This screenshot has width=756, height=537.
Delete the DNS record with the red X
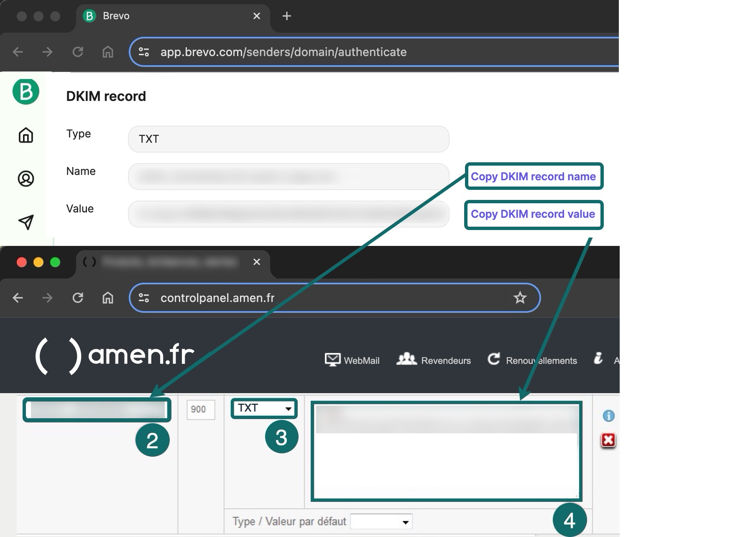point(608,440)
